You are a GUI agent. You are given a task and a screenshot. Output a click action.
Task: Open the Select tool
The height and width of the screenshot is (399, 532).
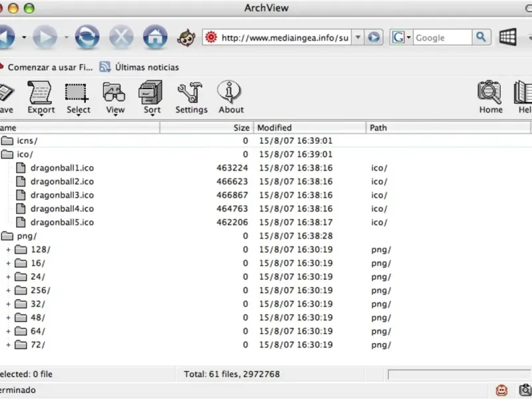point(78,98)
